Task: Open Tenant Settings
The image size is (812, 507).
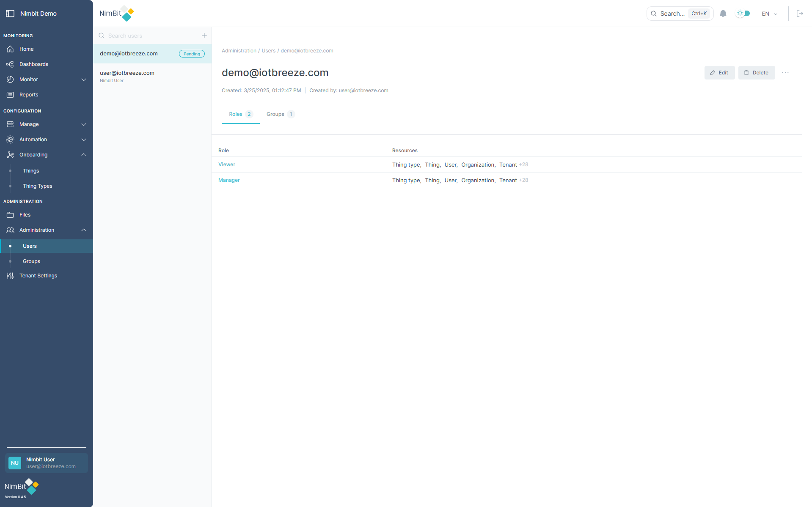Action: click(x=38, y=275)
